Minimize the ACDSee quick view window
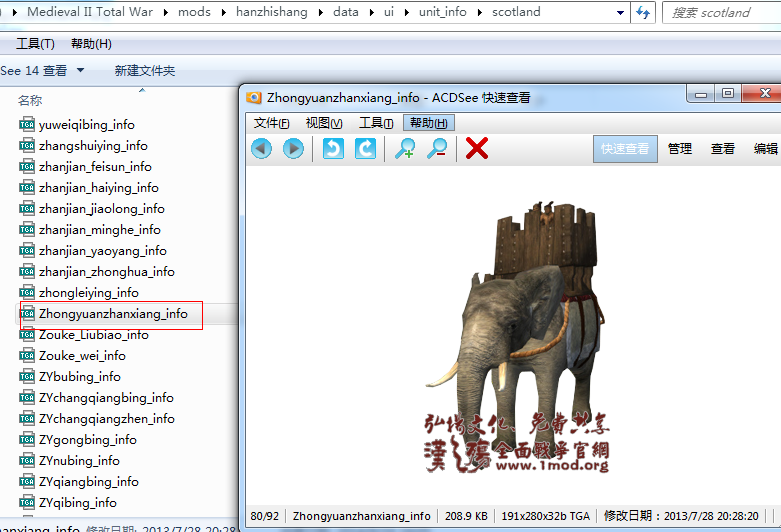The height and width of the screenshot is (532, 781). pyautogui.click(x=701, y=94)
